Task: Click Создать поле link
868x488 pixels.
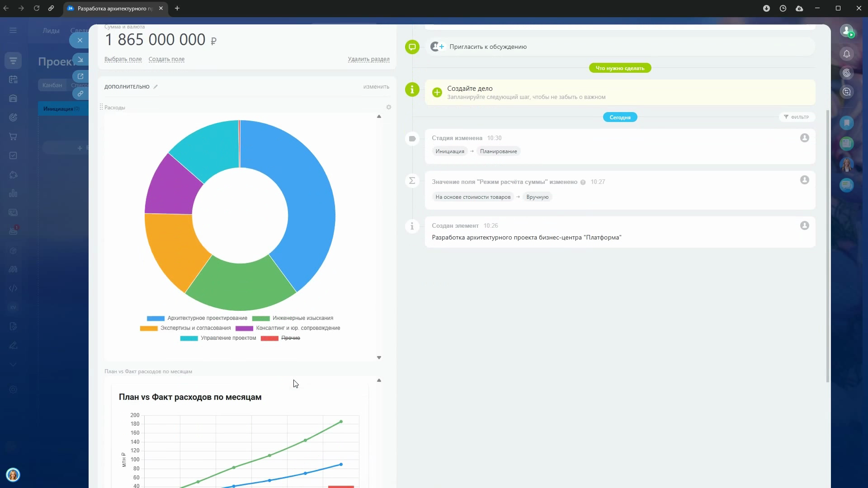Action: click(166, 59)
